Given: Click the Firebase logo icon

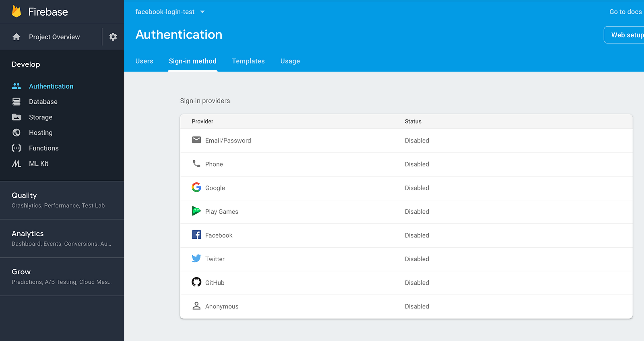Looking at the screenshot, I should (x=17, y=12).
